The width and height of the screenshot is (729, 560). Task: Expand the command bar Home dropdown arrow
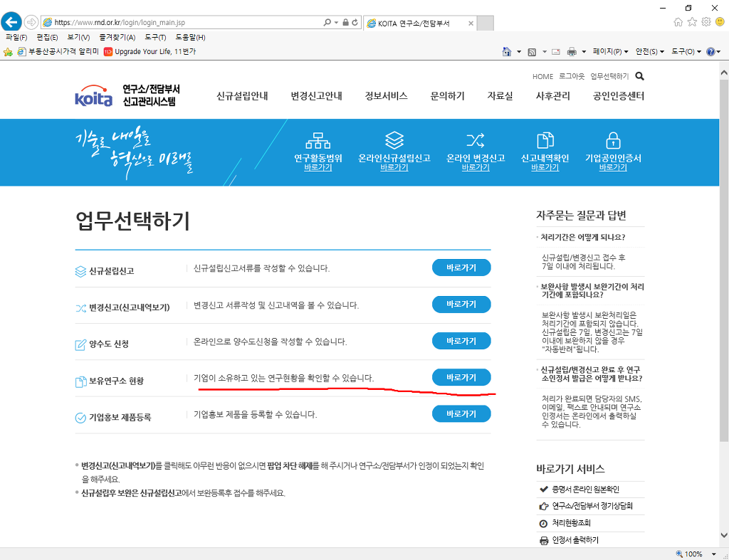(519, 51)
